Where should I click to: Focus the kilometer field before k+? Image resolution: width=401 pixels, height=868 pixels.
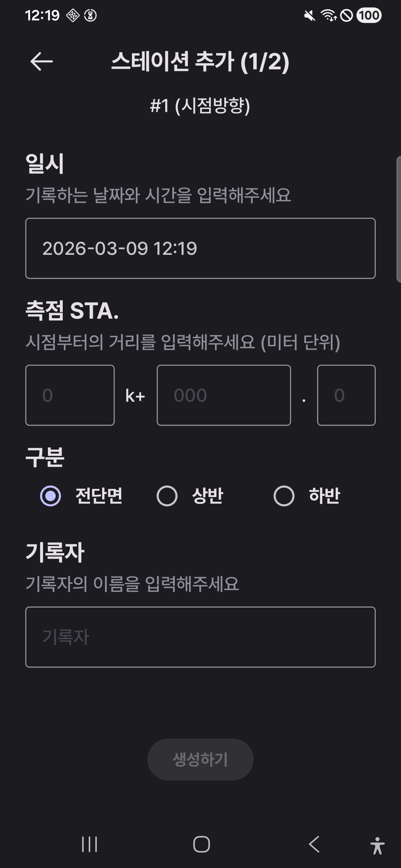click(70, 395)
